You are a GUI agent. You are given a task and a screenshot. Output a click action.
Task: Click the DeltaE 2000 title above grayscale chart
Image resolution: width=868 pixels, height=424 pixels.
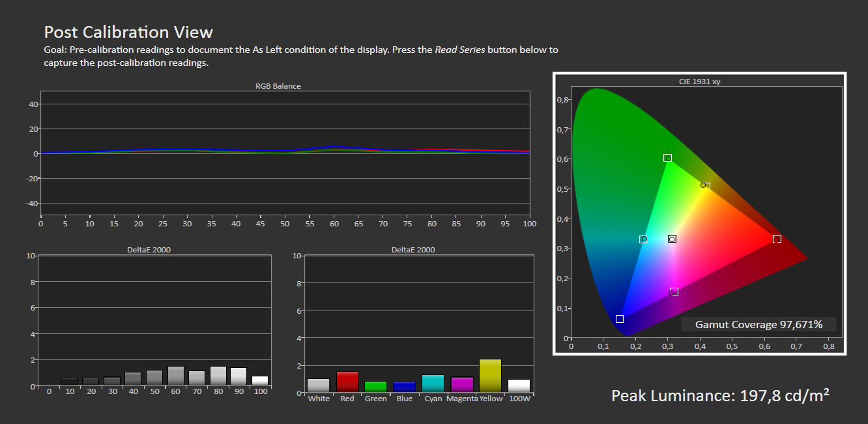(x=150, y=250)
